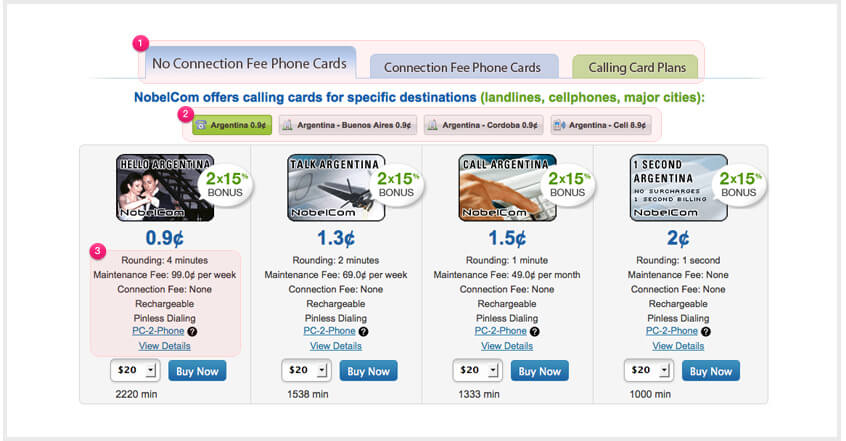
Task: Open $20 amount dropdown for Talk Argentina card
Action: pyautogui.click(x=306, y=370)
